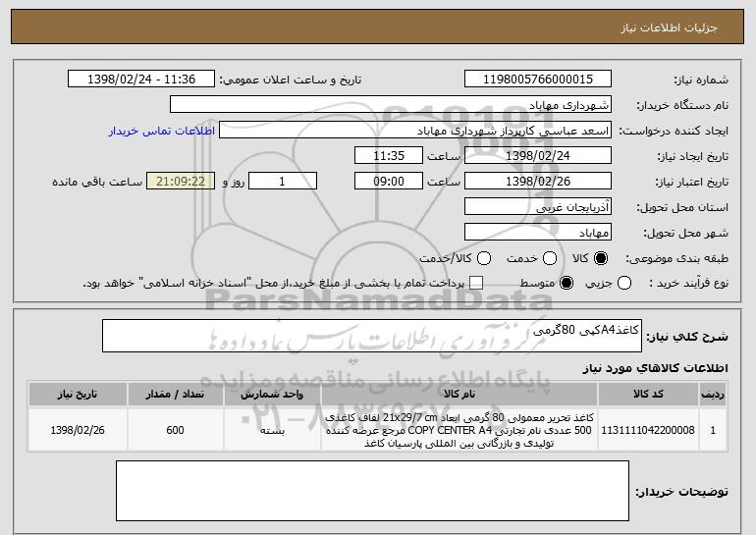Viewport: 756px width, 535px height.
Task: Click the جزئیات اطلاعات نیاز header title
Action: pyautogui.click(x=669, y=27)
